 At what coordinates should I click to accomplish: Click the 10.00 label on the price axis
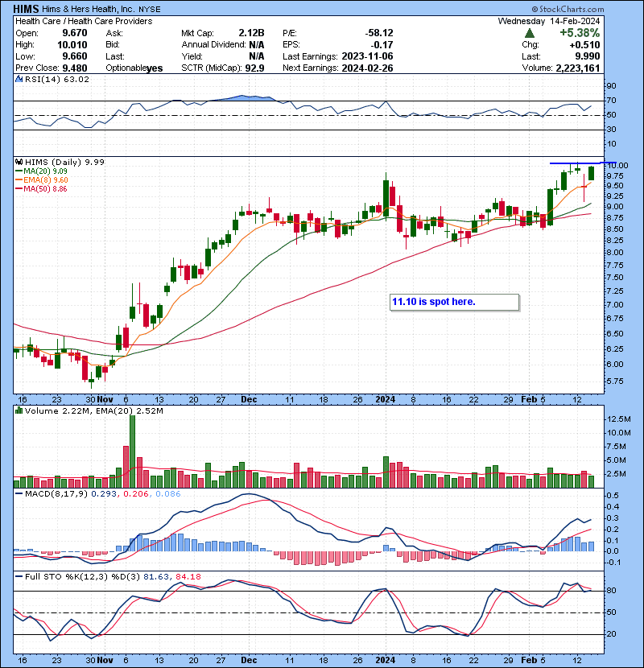coord(617,165)
